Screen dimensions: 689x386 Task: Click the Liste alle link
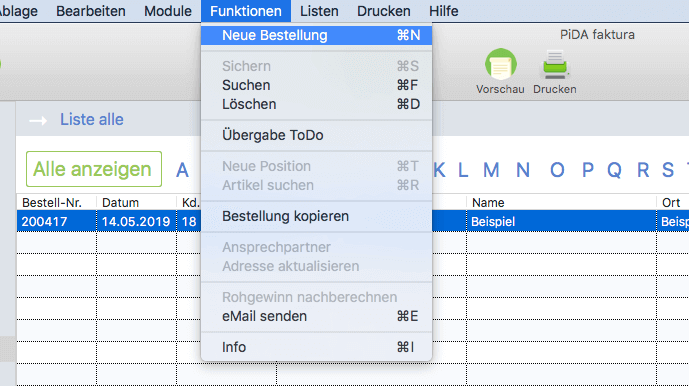[91, 120]
